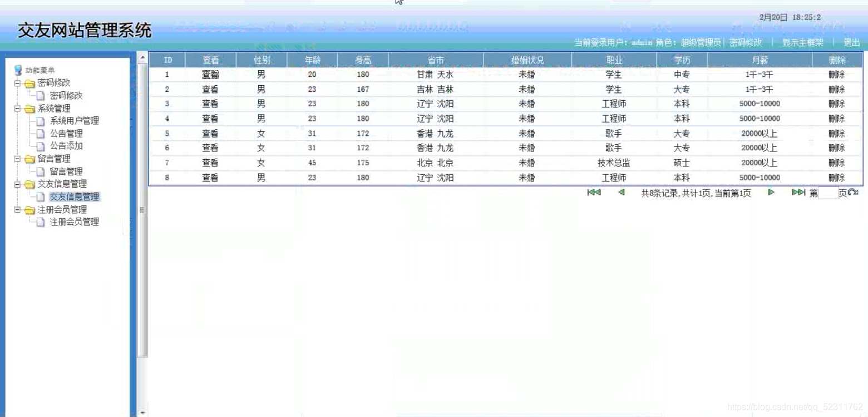The image size is (868, 417).
Task: Click 删除 for row ID 1
Action: (836, 75)
